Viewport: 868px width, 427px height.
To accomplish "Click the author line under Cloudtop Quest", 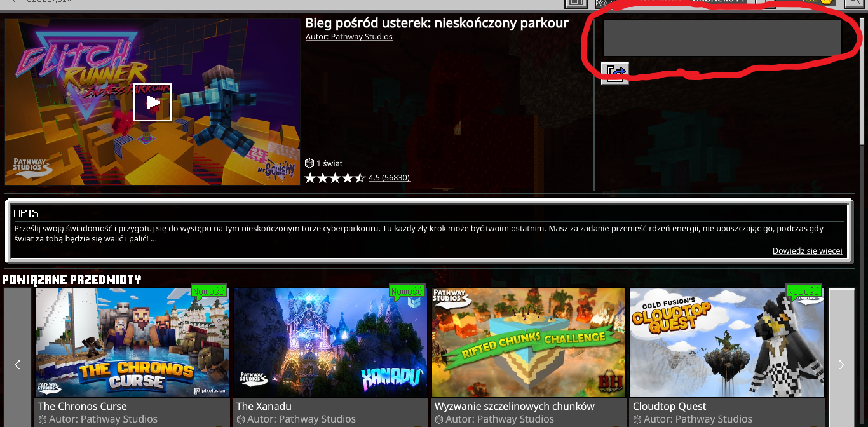I will tap(693, 419).
